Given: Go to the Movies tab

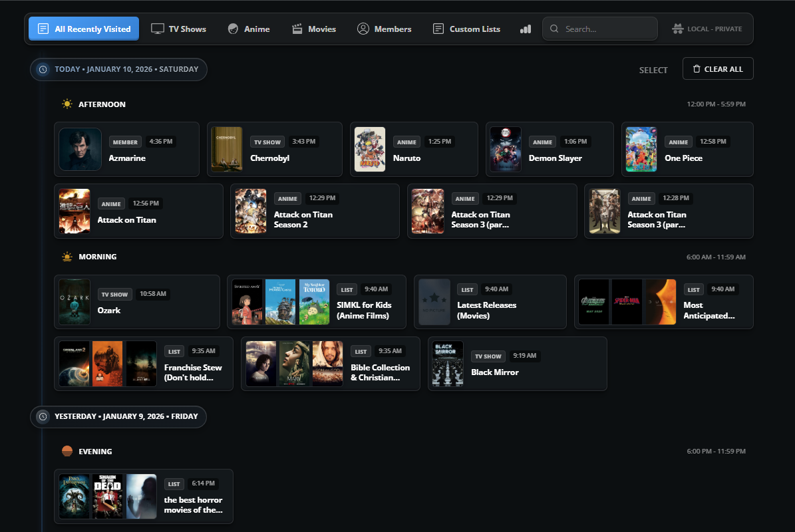Looking at the screenshot, I should coord(314,29).
